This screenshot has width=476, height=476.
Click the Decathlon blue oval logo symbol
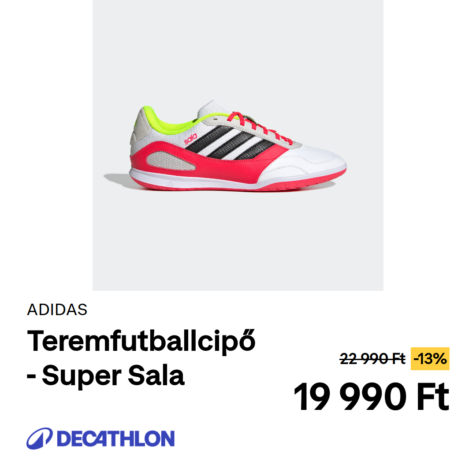point(40,439)
